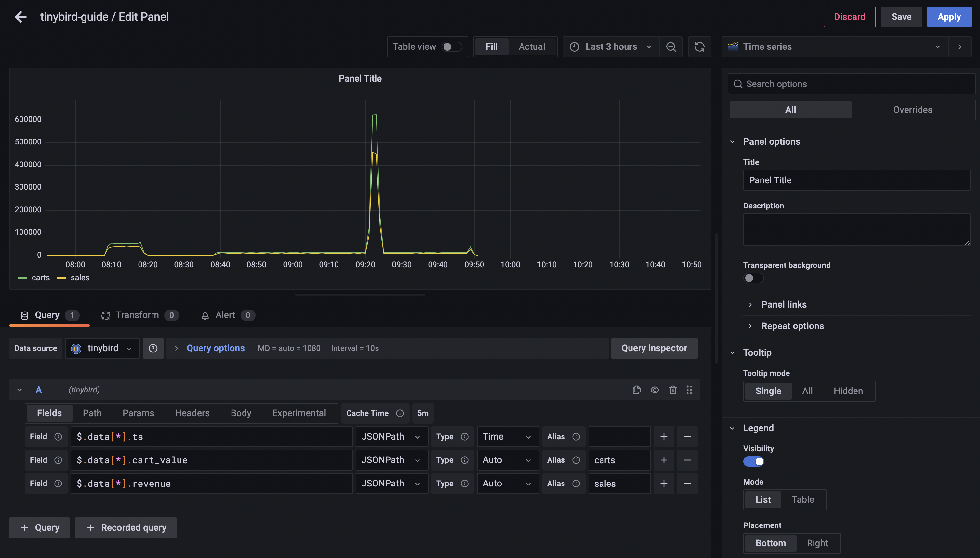Toggle the Table view switch
The image size is (980, 558).
coord(452,47)
